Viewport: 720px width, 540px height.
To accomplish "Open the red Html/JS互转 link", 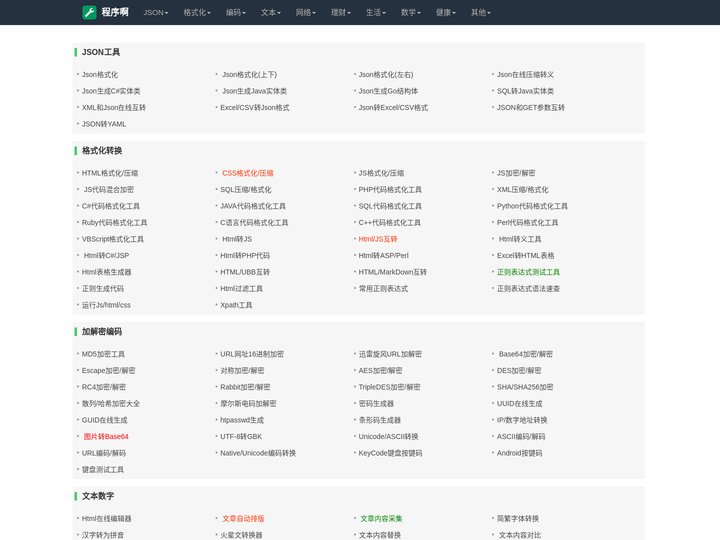I will (378, 239).
